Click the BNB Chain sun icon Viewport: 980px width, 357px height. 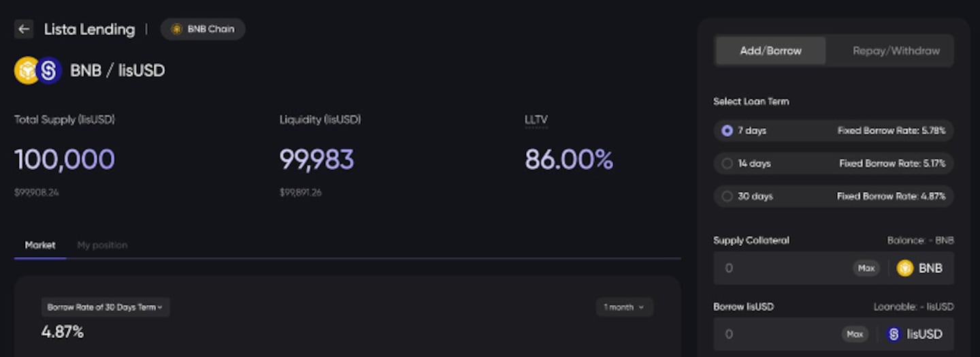177,29
